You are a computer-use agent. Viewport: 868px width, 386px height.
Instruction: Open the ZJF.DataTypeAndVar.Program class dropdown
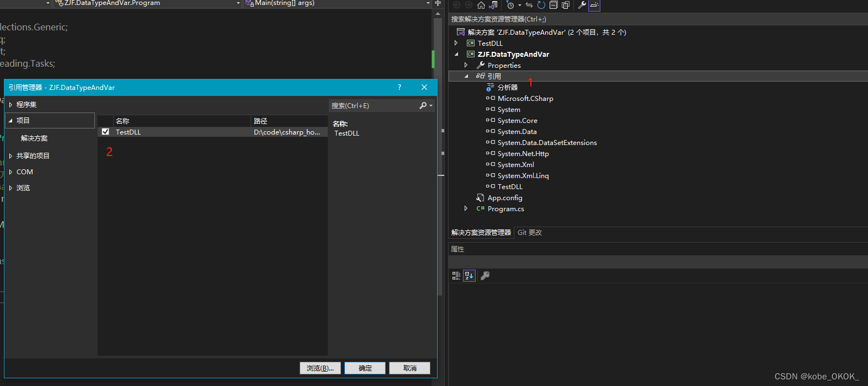[x=238, y=3]
